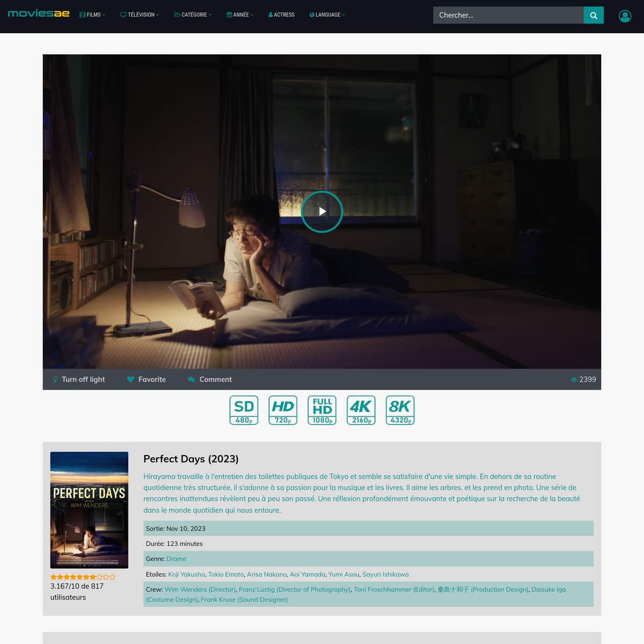
Task: Toggle Turn off light
Action: click(x=78, y=379)
